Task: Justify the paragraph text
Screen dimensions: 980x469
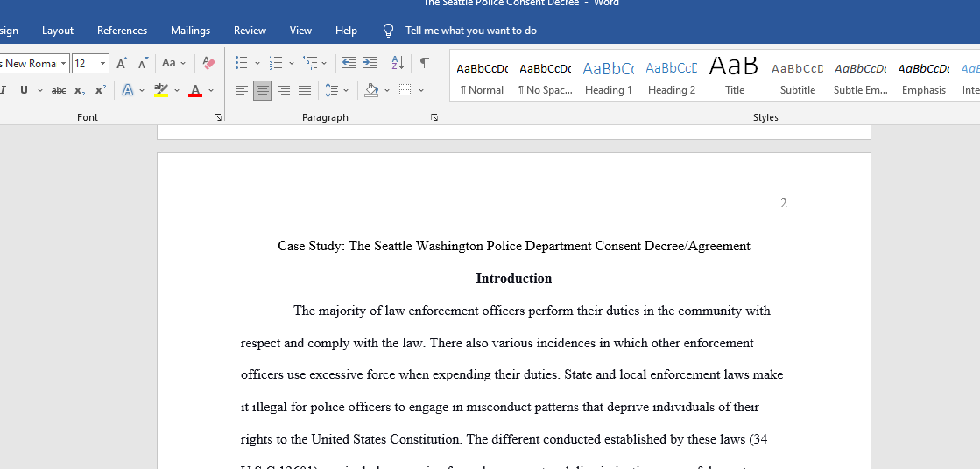Action: (305, 90)
